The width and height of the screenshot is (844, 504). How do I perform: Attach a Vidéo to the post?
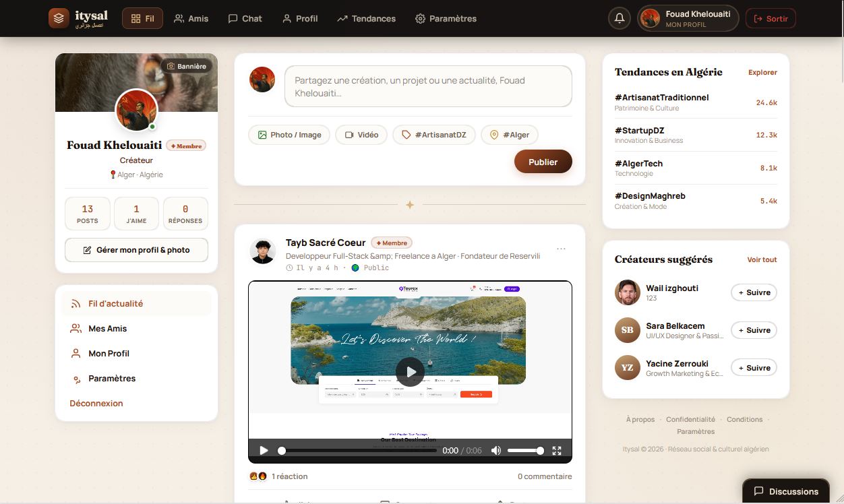361,135
